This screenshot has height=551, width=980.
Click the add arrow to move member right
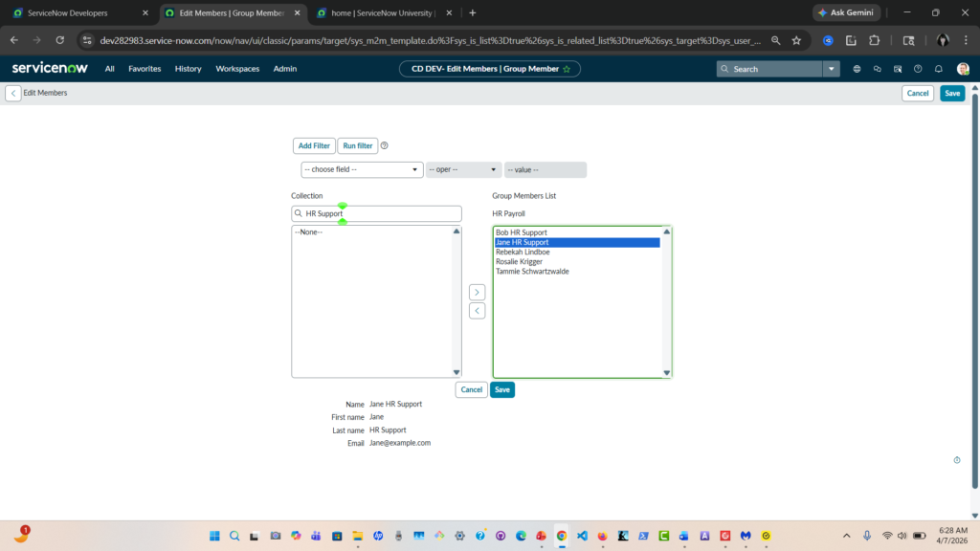[x=477, y=292]
